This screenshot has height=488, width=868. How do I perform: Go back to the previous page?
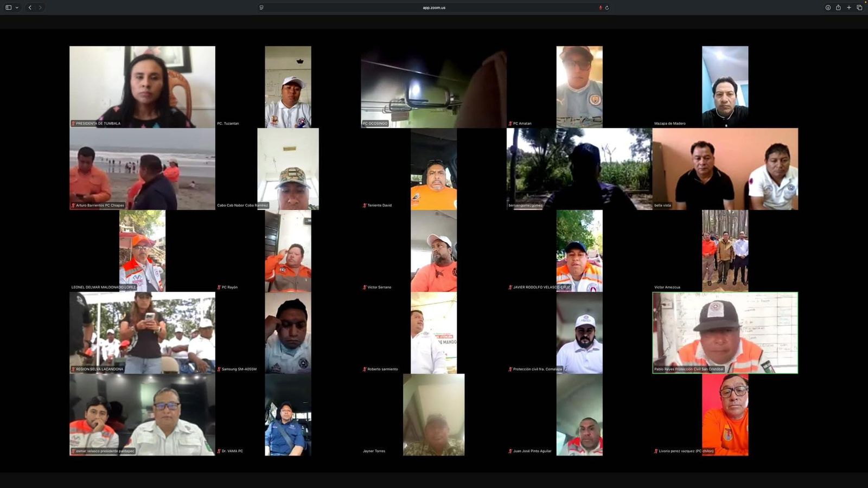tap(30, 8)
